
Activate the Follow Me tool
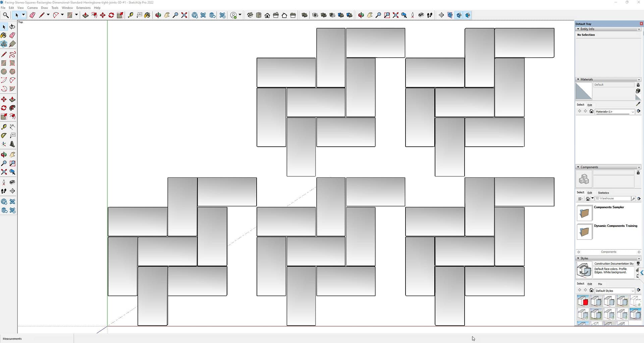[x=12, y=108]
